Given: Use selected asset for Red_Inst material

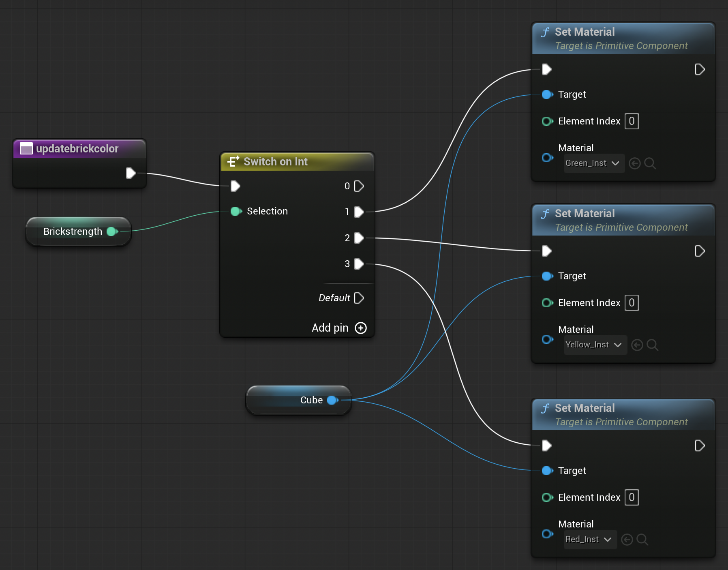Looking at the screenshot, I should coord(627,540).
